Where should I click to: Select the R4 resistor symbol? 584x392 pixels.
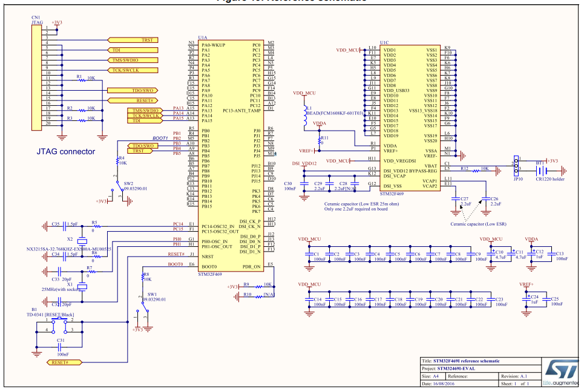coord(117,161)
